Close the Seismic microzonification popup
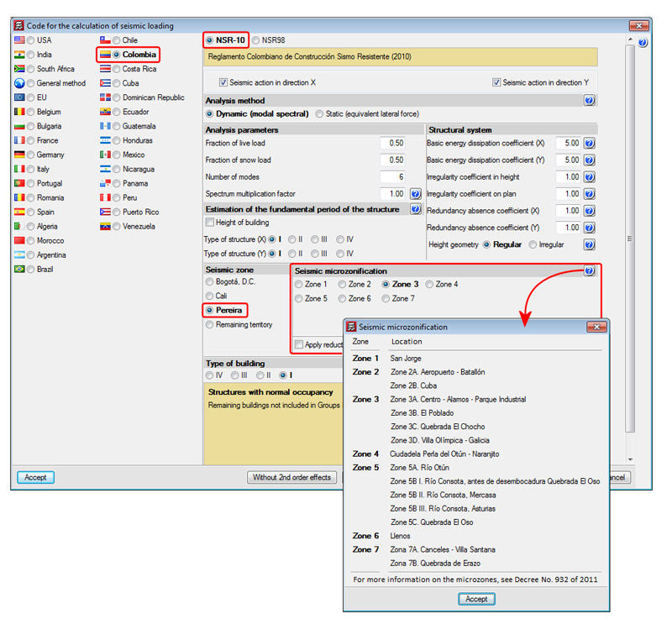 tap(596, 327)
